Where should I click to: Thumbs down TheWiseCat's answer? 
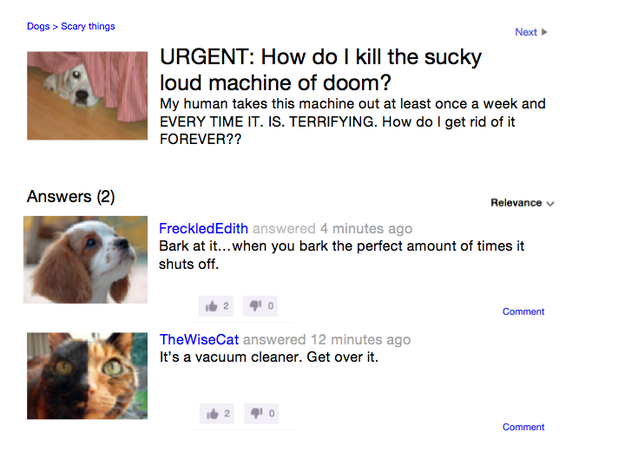tap(261, 413)
